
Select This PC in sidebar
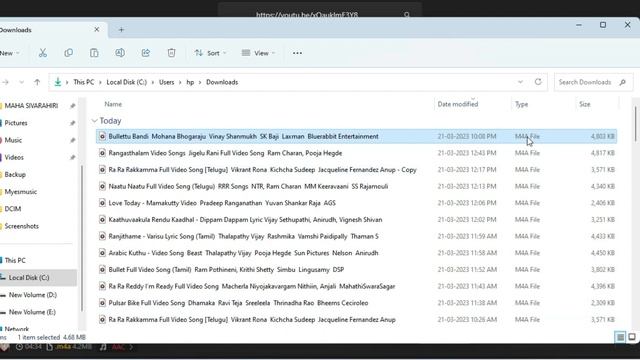click(x=15, y=260)
